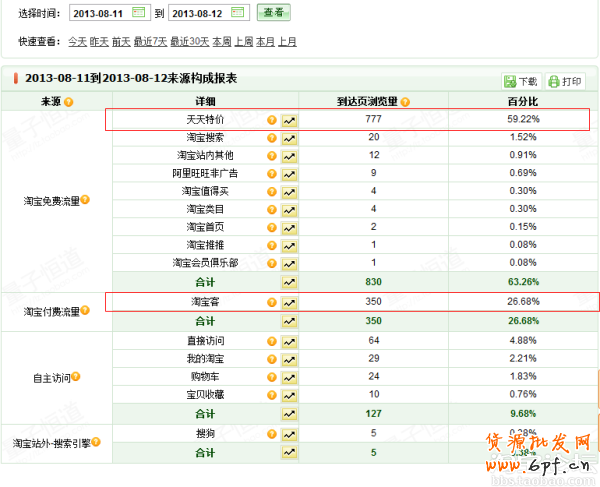This screenshot has width=600, height=487.
Task: Open help icon beside 淘宝站外-搜索引擎 label
Action: coord(96,442)
